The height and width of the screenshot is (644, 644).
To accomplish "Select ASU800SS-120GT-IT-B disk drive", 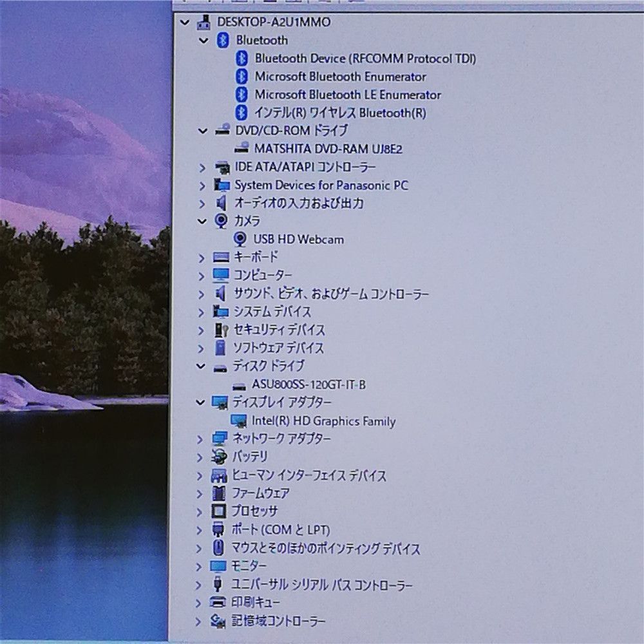I will (x=308, y=384).
